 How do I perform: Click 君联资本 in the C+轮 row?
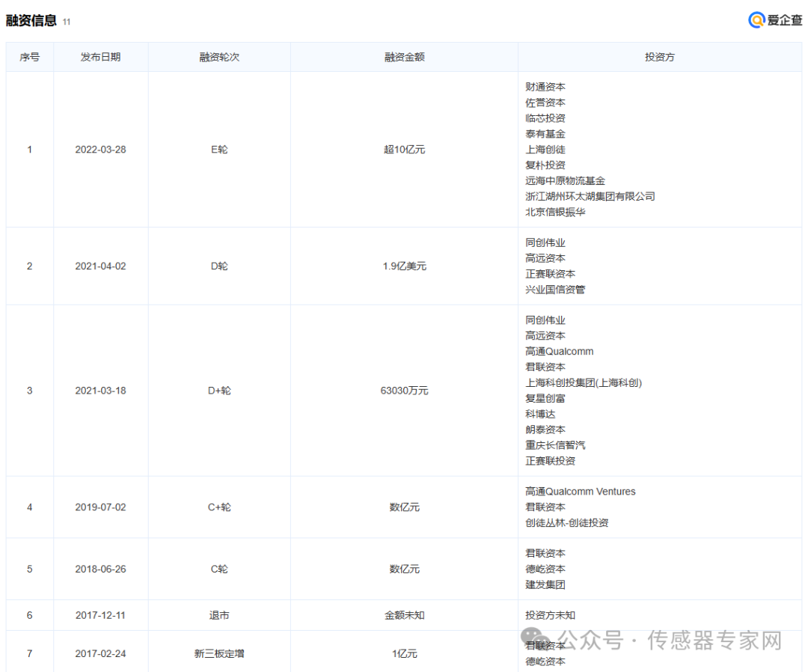[545, 507]
